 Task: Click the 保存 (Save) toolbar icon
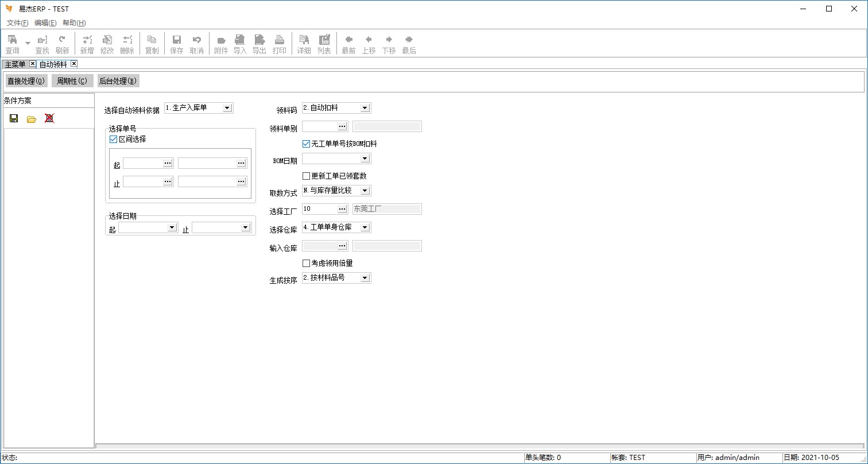177,44
